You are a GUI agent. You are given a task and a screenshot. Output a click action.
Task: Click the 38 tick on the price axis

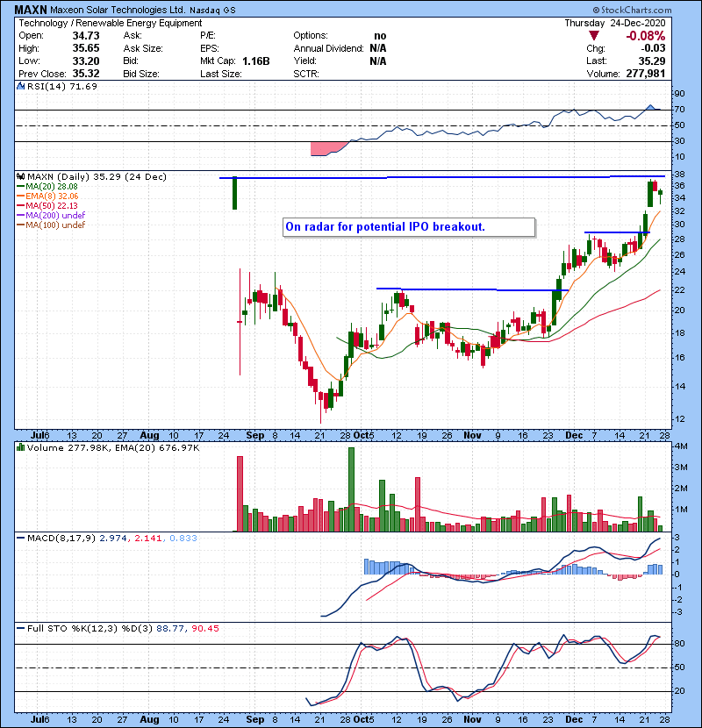tap(679, 175)
